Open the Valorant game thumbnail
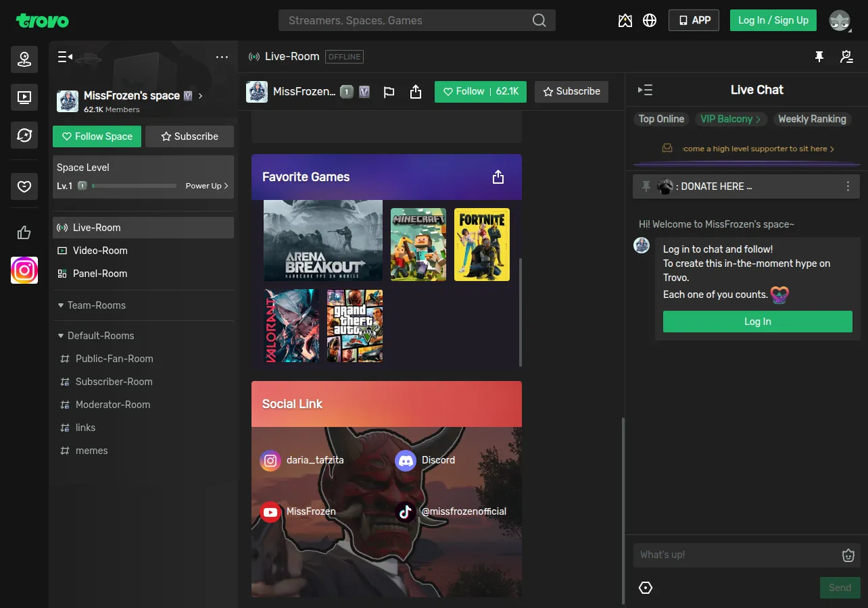Viewport: 868px width, 608px height. [x=291, y=326]
